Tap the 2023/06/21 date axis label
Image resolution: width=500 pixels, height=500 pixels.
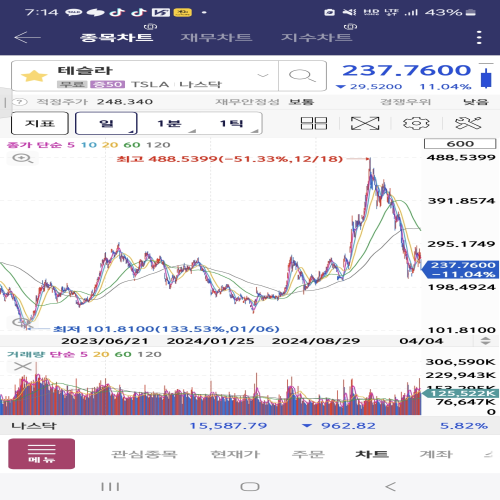tap(105, 341)
